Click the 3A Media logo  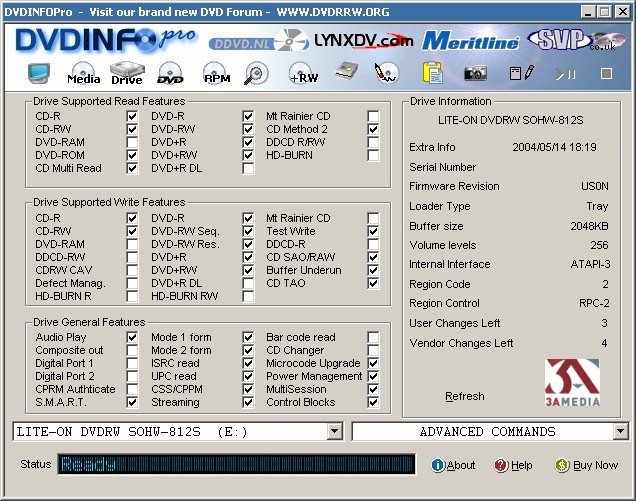[x=572, y=383]
